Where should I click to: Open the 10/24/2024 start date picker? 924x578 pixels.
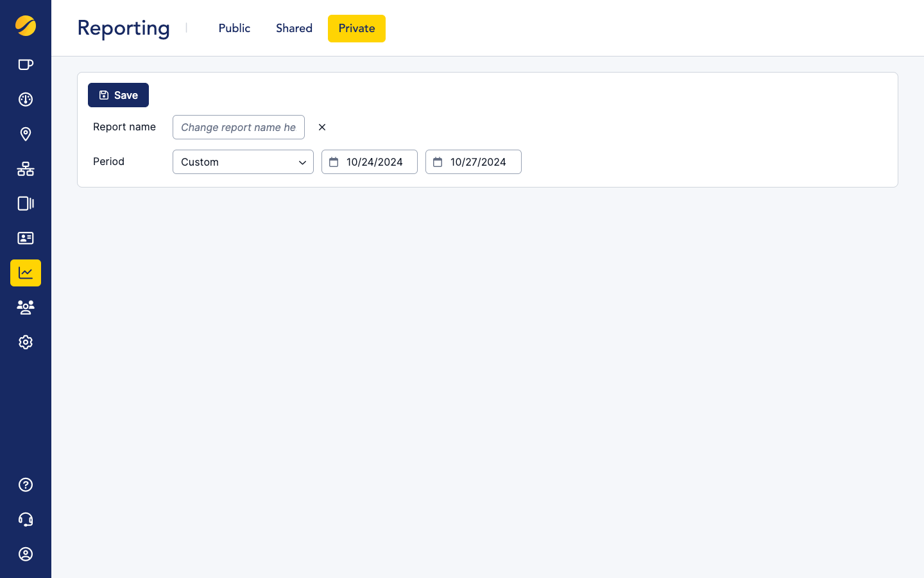pos(369,162)
